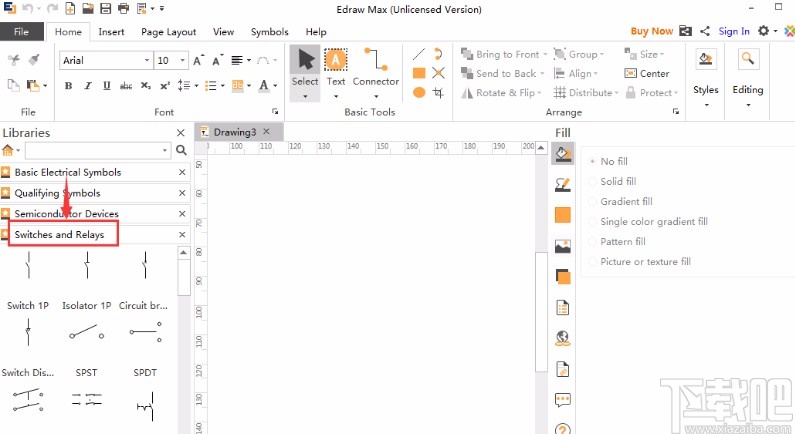Select Single color gradient fill option
The image size is (795, 434).
[x=648, y=222]
